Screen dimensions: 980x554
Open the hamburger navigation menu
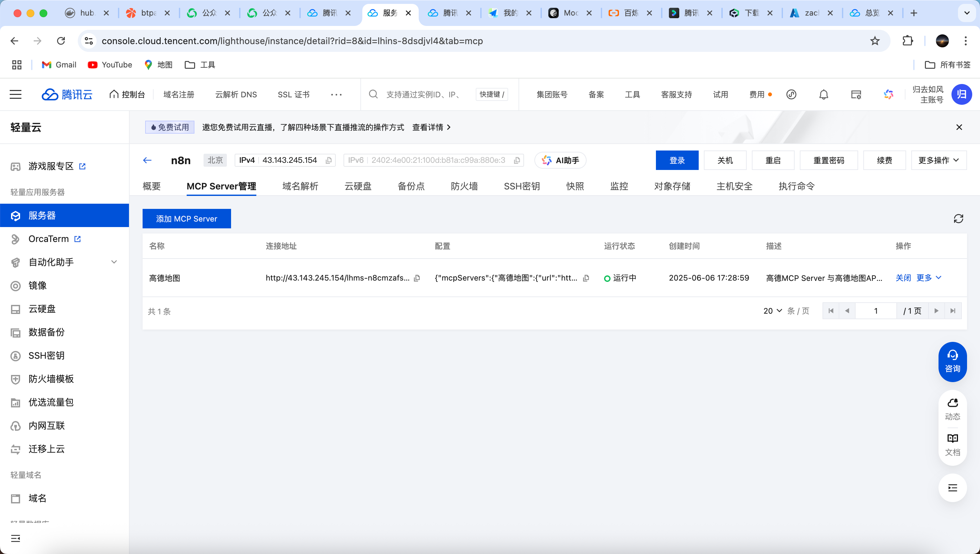[x=16, y=94]
